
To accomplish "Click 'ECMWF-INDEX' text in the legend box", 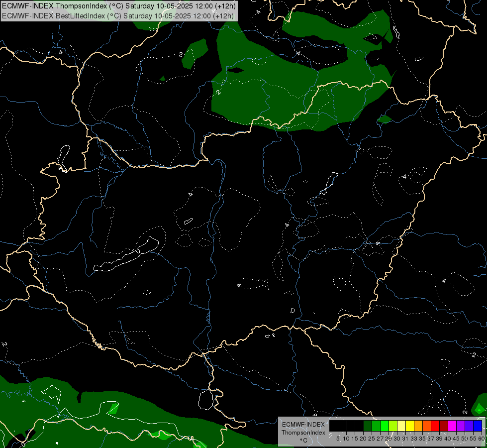I will click(303, 425).
